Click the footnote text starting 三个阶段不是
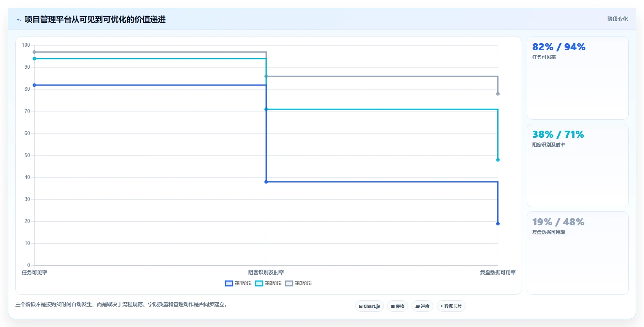 point(122,304)
